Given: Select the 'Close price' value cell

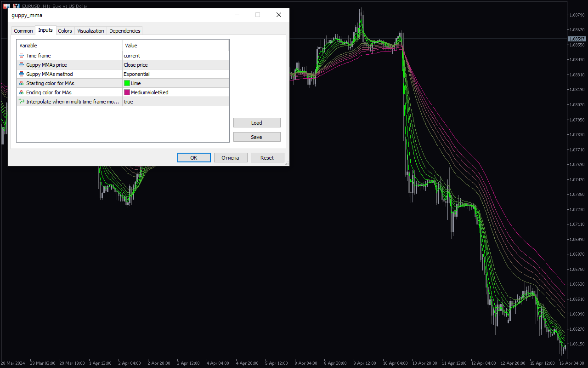Looking at the screenshot, I should (x=175, y=65).
